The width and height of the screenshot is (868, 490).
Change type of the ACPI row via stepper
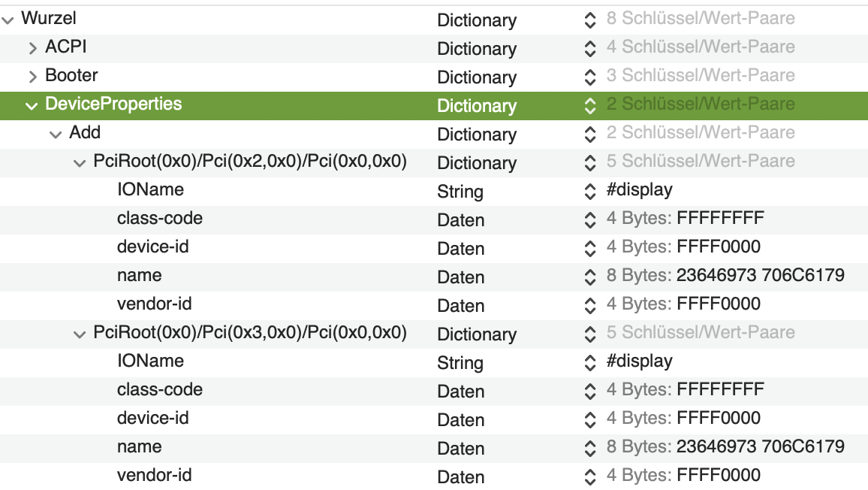pyautogui.click(x=590, y=49)
